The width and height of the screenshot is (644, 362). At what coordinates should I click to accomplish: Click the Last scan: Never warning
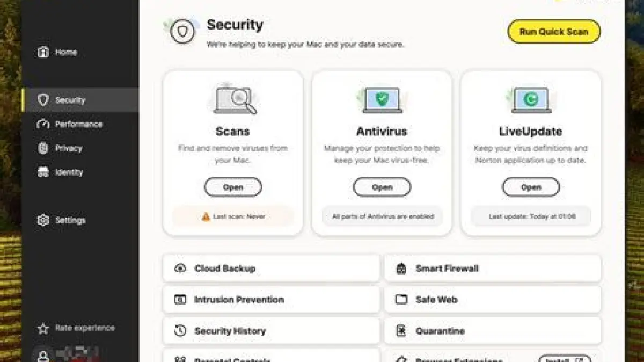click(233, 216)
